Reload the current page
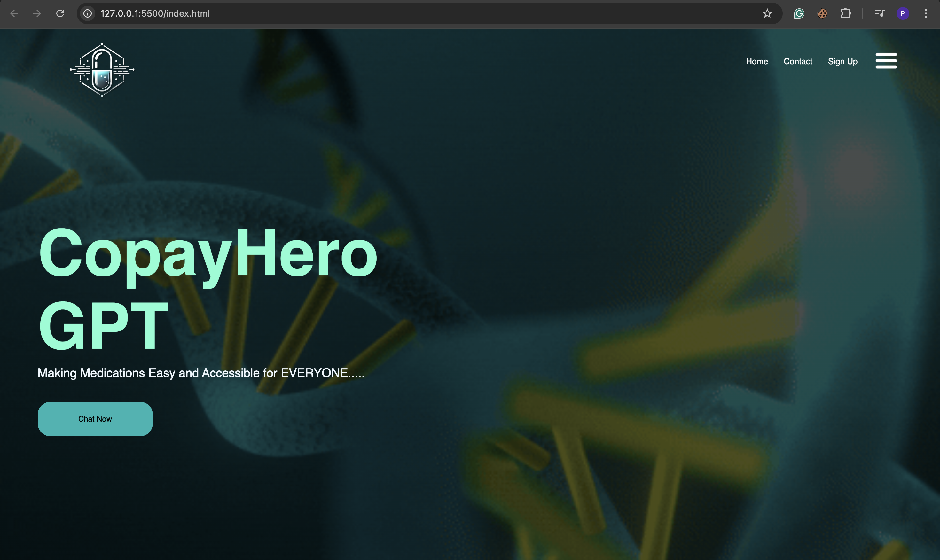The image size is (940, 560). click(x=60, y=14)
